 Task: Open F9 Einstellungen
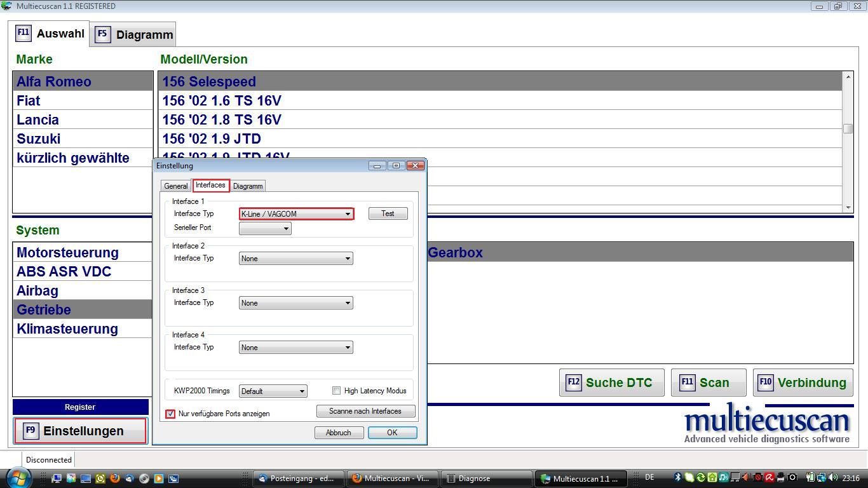(81, 431)
